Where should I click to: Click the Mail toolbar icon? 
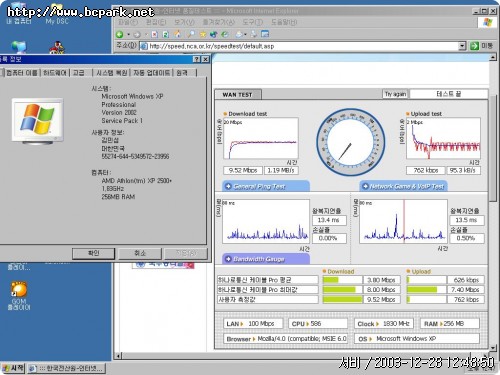coord(239,34)
